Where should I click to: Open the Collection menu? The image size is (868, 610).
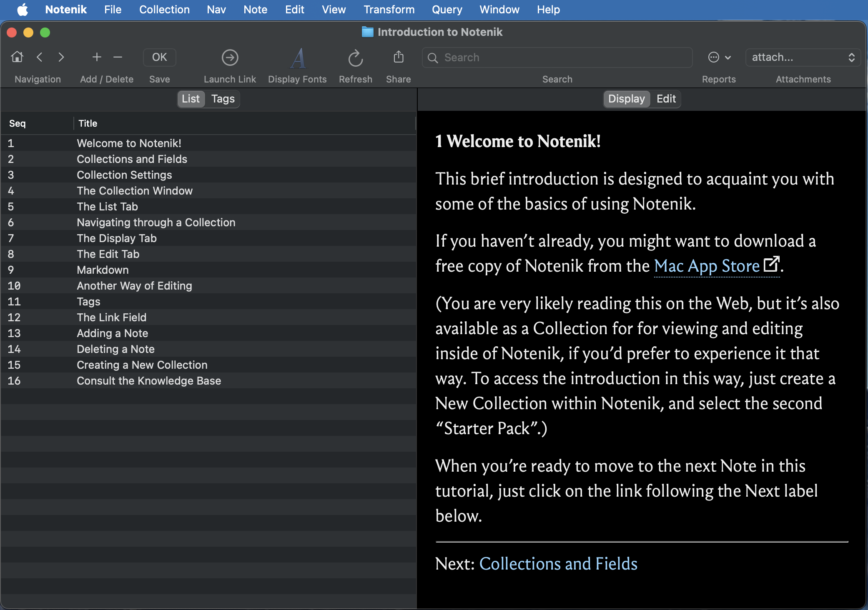tap(164, 10)
